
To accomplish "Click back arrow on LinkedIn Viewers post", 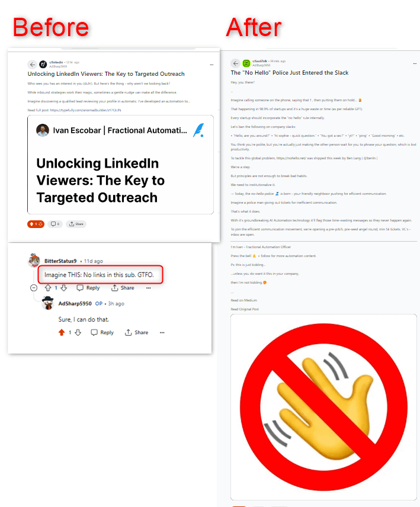I will pos(32,65).
